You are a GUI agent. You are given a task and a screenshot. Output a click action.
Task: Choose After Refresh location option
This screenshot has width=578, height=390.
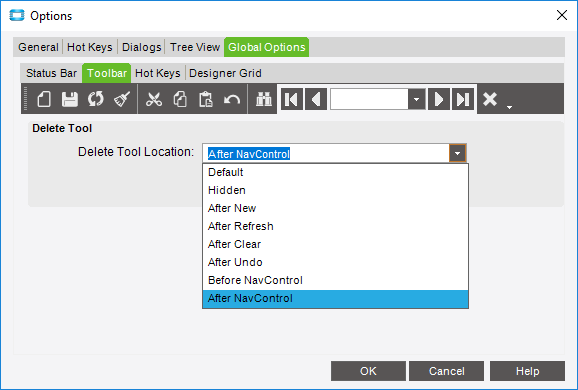(x=335, y=226)
